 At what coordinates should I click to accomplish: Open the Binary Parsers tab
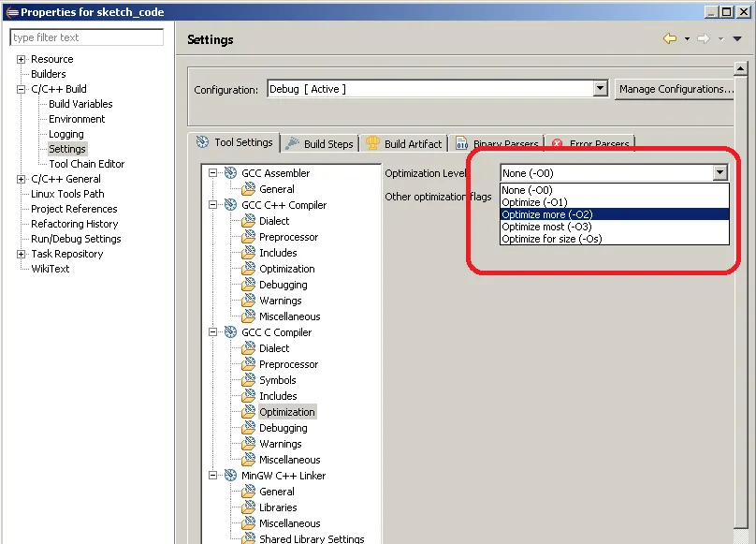[x=497, y=143]
